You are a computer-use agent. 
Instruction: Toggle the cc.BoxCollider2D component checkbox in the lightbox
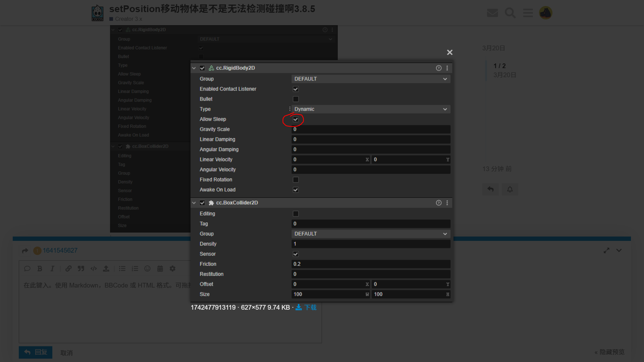(x=202, y=203)
